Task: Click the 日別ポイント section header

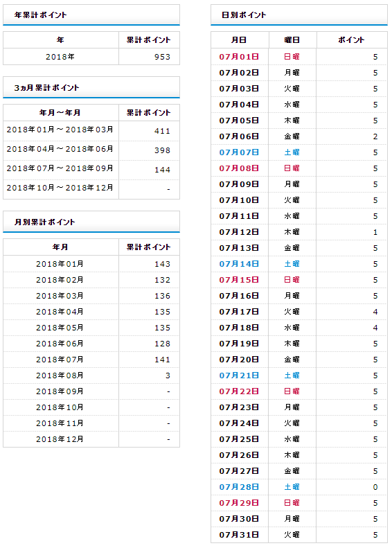Action: pyautogui.click(x=299, y=15)
